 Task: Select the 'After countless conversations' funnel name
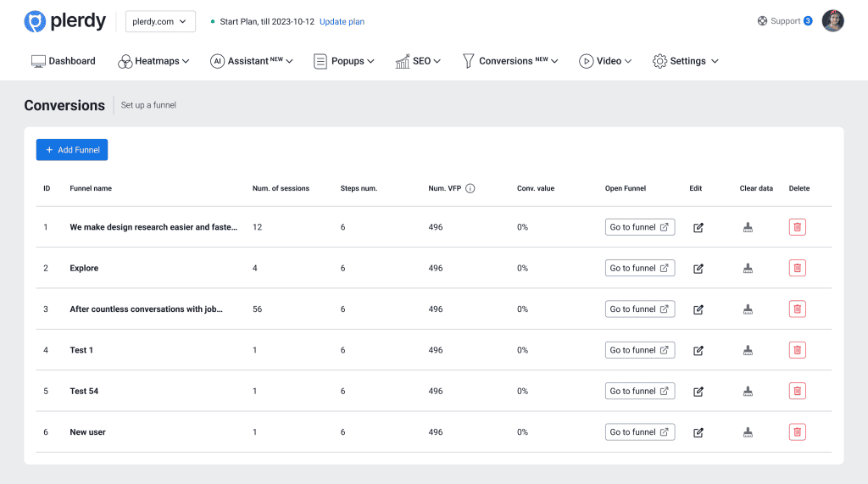[146, 309]
